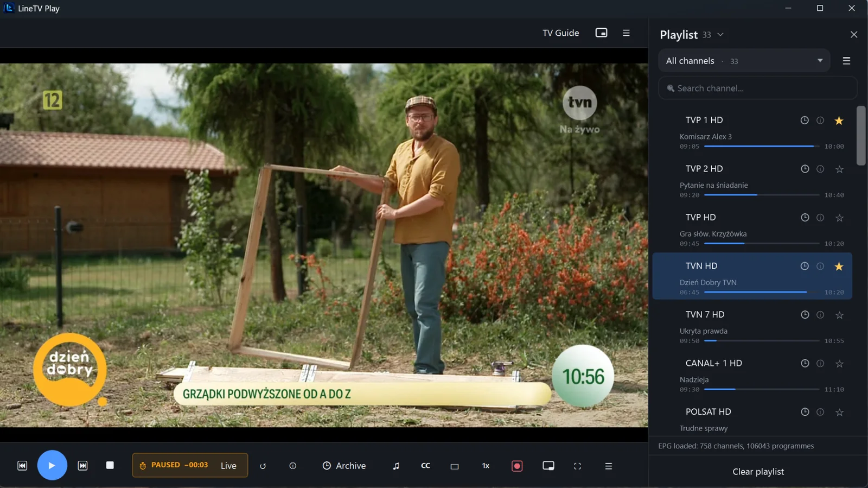Image resolution: width=868 pixels, height=488 pixels.
Task: Add TVP HD to favorites
Action: point(839,218)
